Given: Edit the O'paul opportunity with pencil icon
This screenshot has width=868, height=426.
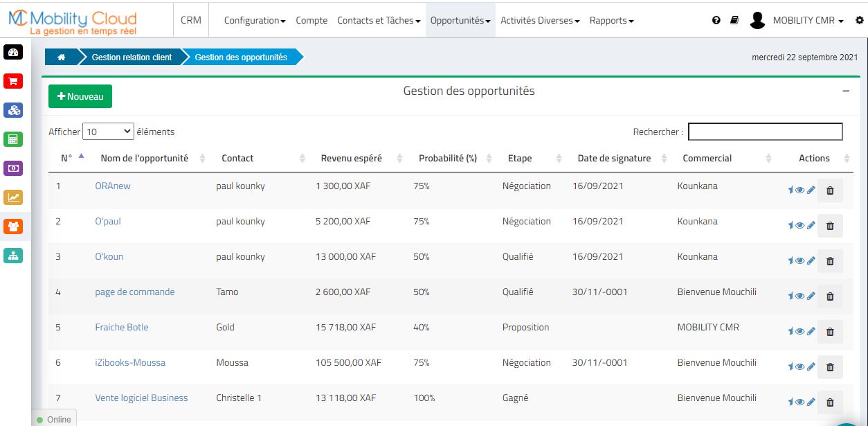Looking at the screenshot, I should point(811,226).
